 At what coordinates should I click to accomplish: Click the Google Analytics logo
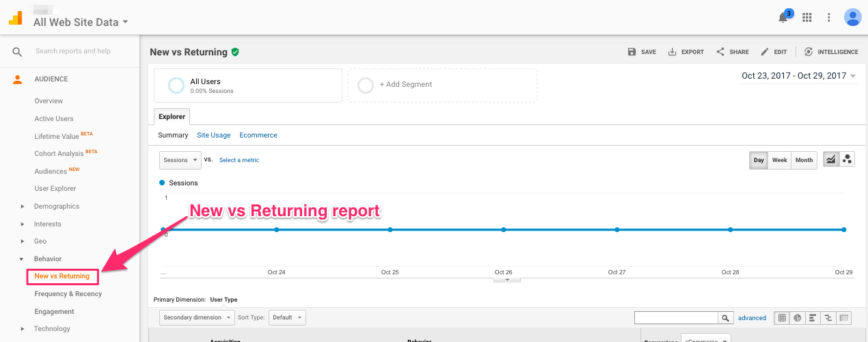pyautogui.click(x=16, y=18)
